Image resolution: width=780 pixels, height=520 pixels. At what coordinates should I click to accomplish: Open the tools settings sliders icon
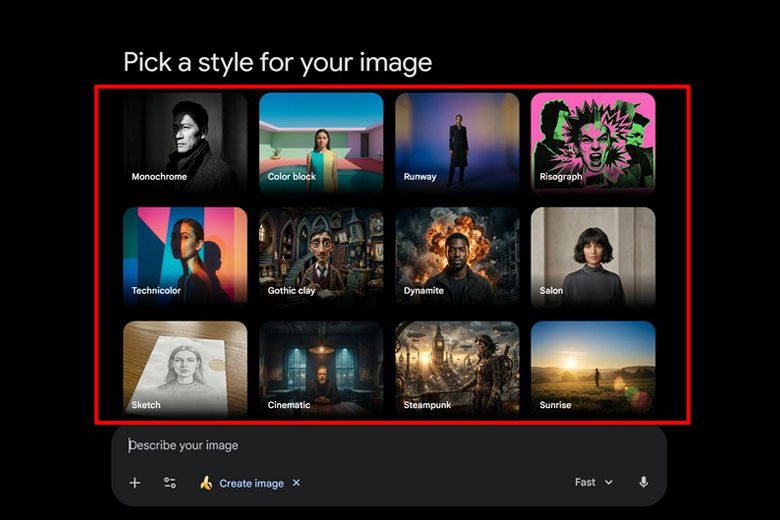[x=170, y=483]
